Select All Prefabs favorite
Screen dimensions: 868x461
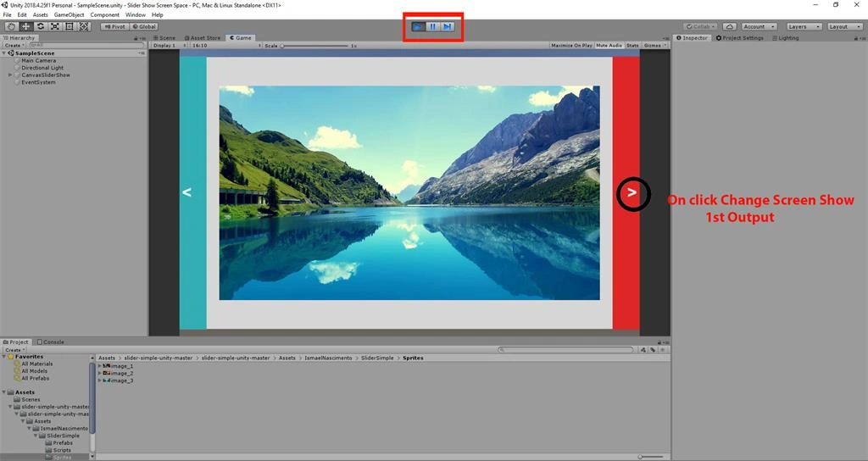(36, 378)
